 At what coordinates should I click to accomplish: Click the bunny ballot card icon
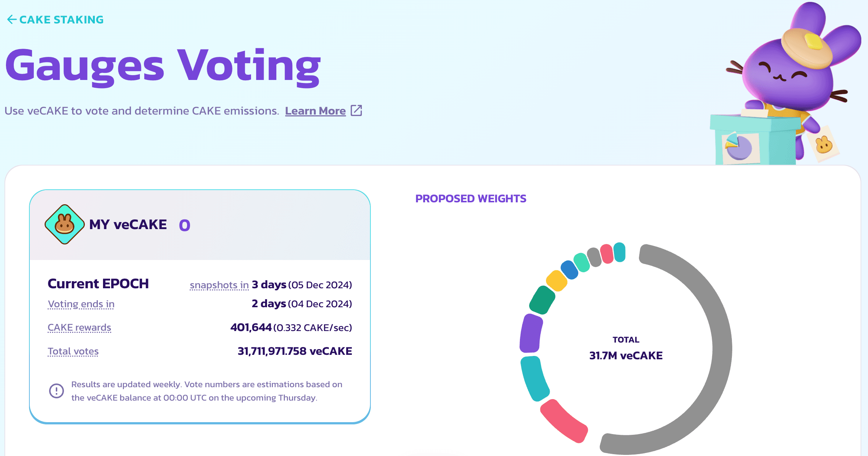coord(824,144)
